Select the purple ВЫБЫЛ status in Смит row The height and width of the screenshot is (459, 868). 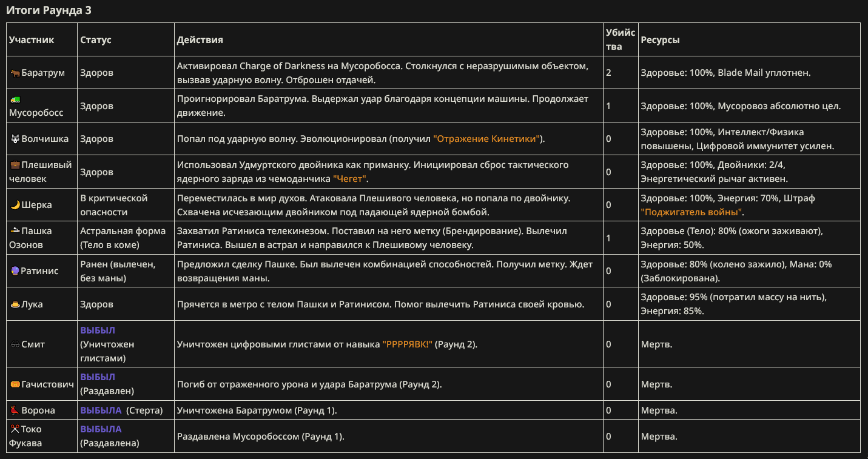pyautogui.click(x=98, y=330)
